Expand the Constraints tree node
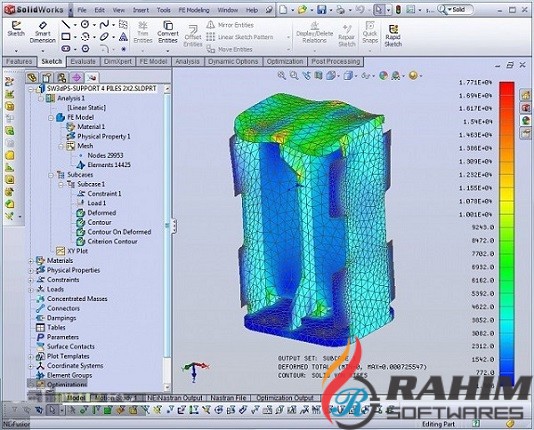The height and width of the screenshot is (430, 534). pyautogui.click(x=31, y=280)
